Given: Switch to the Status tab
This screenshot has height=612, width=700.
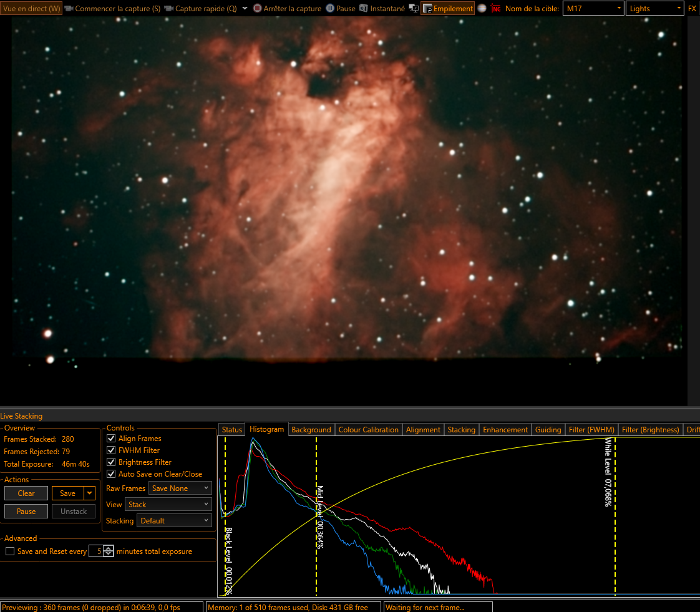Looking at the screenshot, I should pyautogui.click(x=231, y=429).
